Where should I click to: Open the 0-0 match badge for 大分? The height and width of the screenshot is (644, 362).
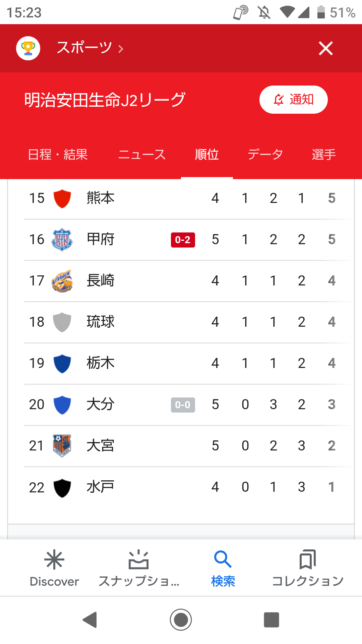(x=183, y=405)
